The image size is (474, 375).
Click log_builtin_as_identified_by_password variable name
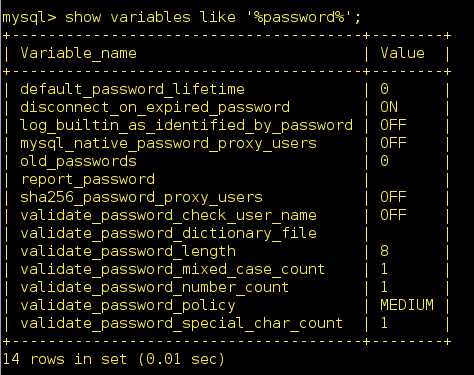pyautogui.click(x=186, y=125)
